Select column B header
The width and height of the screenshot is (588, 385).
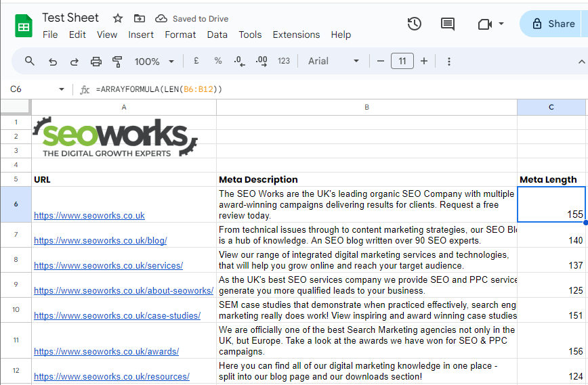tap(366, 108)
